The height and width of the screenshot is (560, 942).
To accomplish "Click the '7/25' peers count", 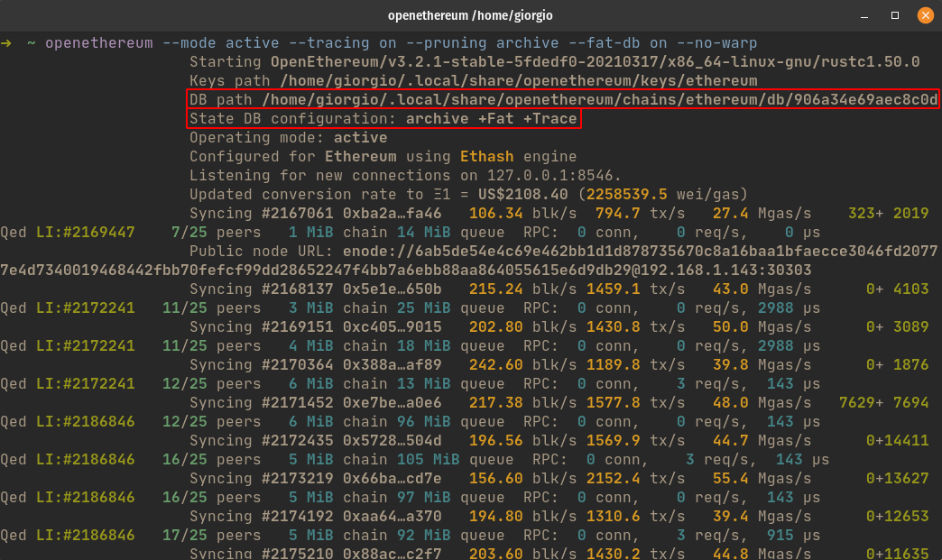I will [x=189, y=233].
